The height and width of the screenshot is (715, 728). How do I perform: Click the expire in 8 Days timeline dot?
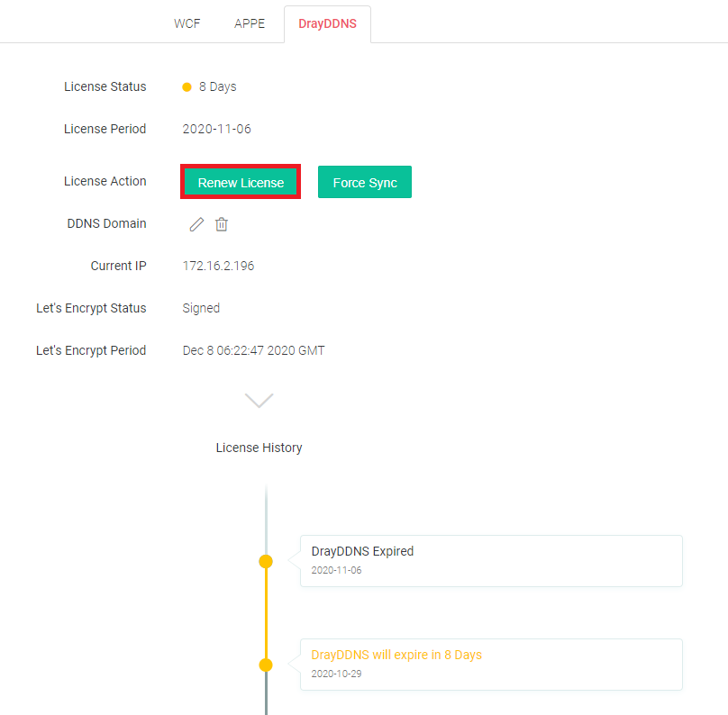pyautogui.click(x=266, y=665)
